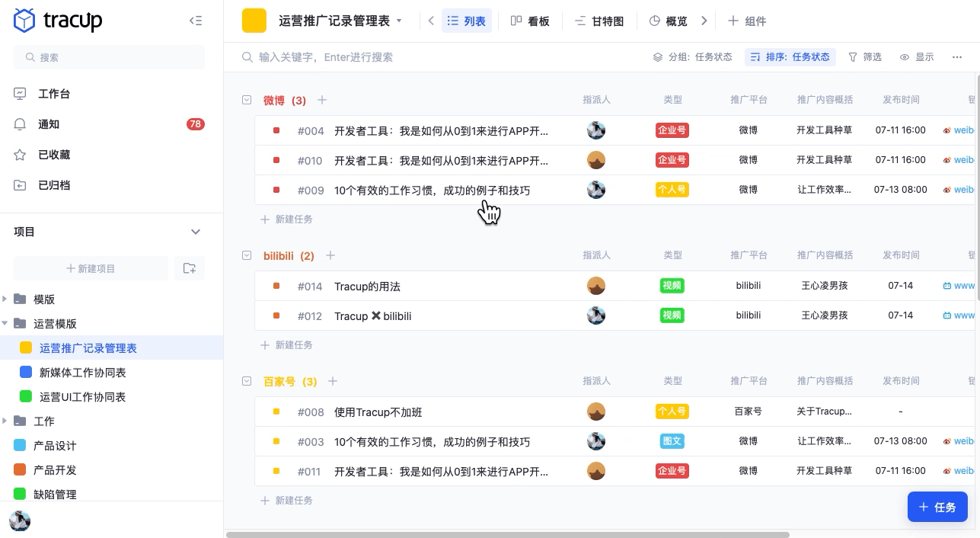Select the bilibili group checkbox
Image resolution: width=980 pixels, height=538 pixels.
[x=247, y=255]
